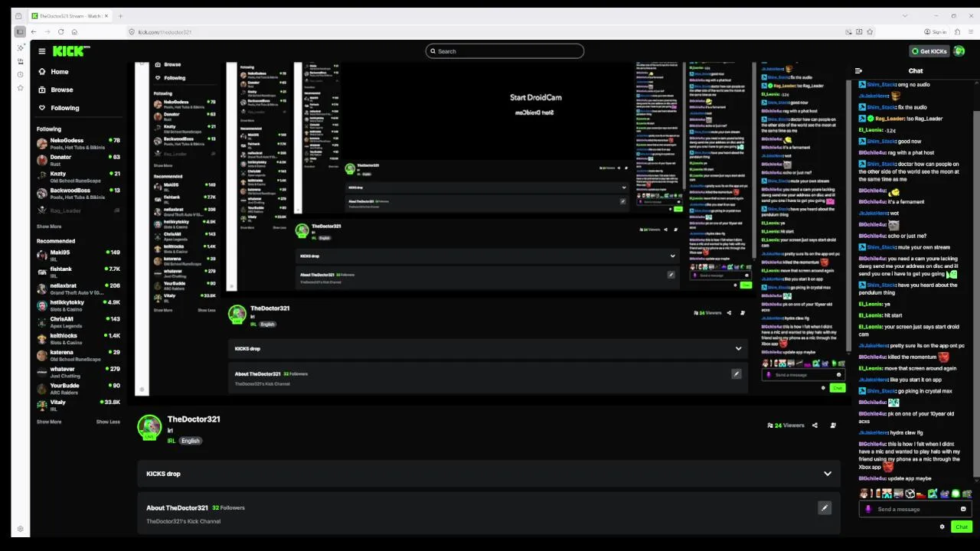
Task: Select the dice cube quick emote
Action: (910, 494)
